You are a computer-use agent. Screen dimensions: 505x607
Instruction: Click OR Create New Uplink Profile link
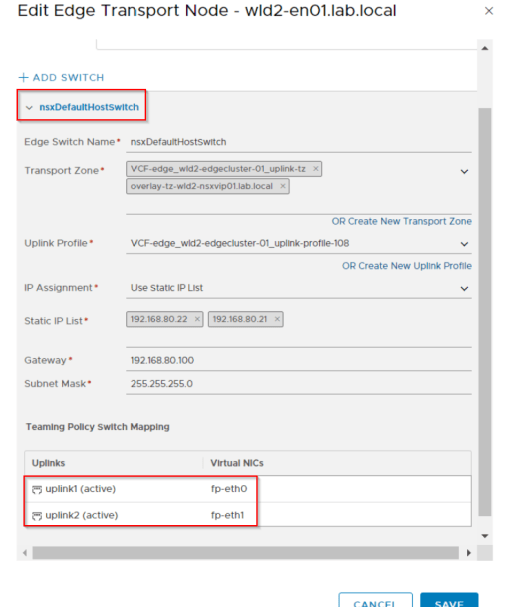pos(407,266)
